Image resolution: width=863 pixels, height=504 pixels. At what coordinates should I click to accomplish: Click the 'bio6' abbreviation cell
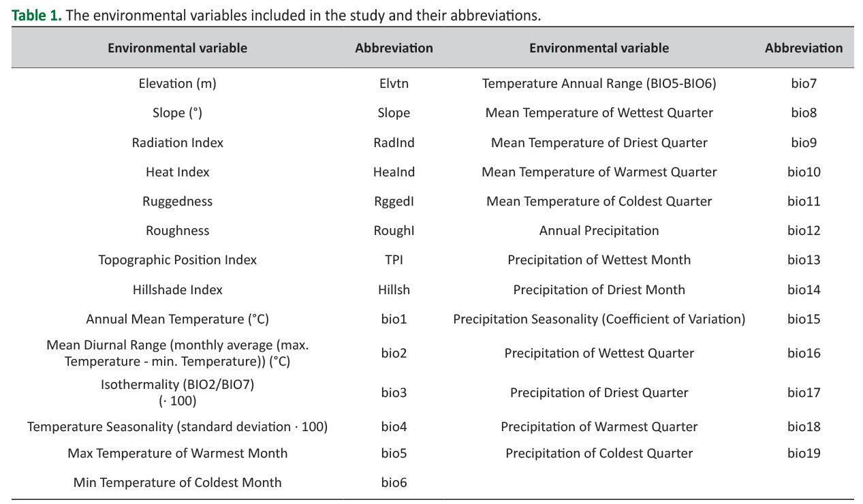(394, 482)
